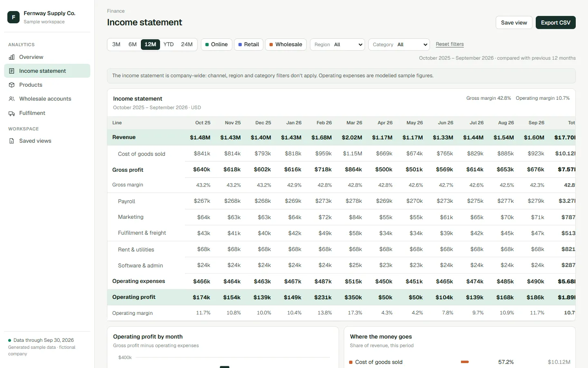The image size is (588, 368).
Task: Toggle the Wholesale channel filter
Action: (286, 45)
